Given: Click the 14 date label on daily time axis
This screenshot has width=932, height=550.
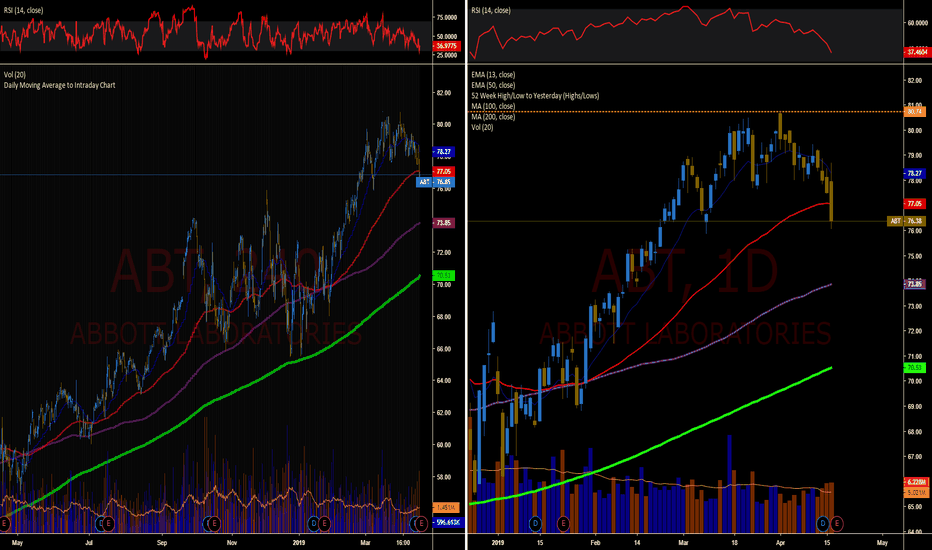Looking at the screenshot, I should [637, 542].
